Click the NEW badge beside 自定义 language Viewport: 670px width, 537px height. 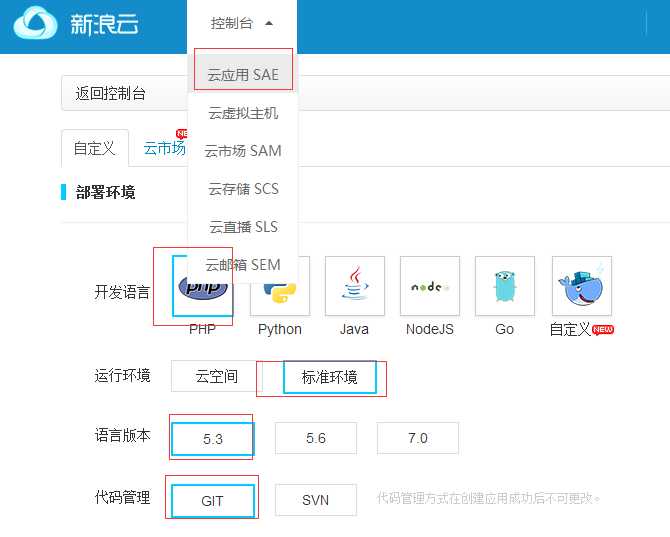point(603,329)
